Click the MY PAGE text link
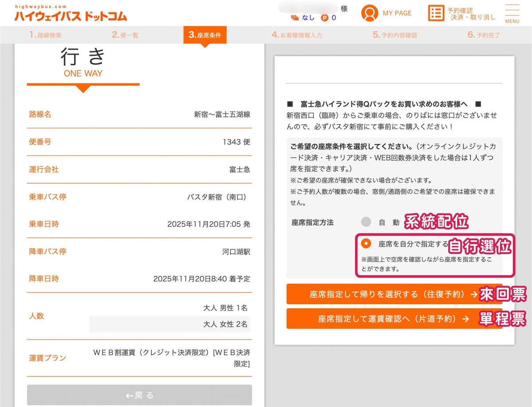The width and height of the screenshot is (532, 407). click(x=397, y=13)
